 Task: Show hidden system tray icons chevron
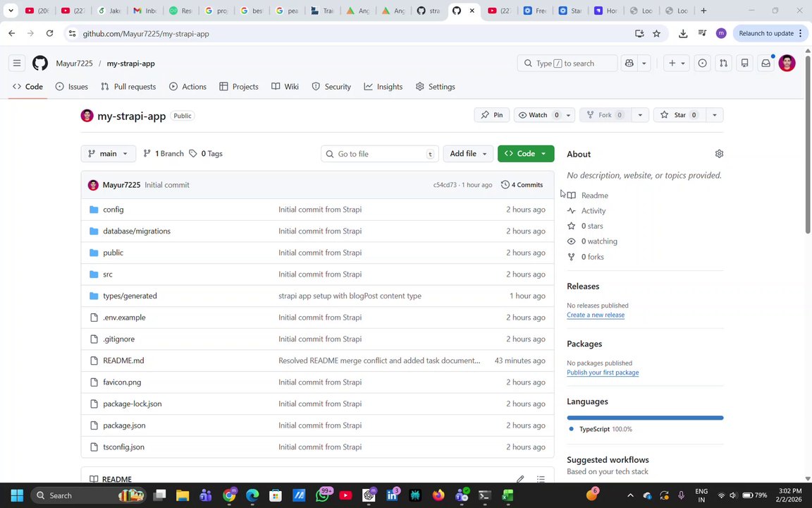[630, 495]
